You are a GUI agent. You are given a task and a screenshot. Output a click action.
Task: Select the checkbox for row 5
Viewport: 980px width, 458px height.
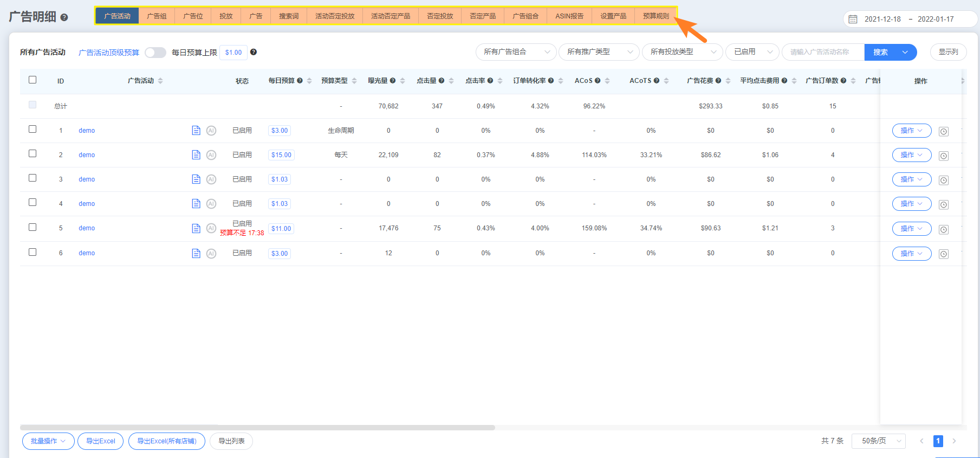click(x=33, y=227)
